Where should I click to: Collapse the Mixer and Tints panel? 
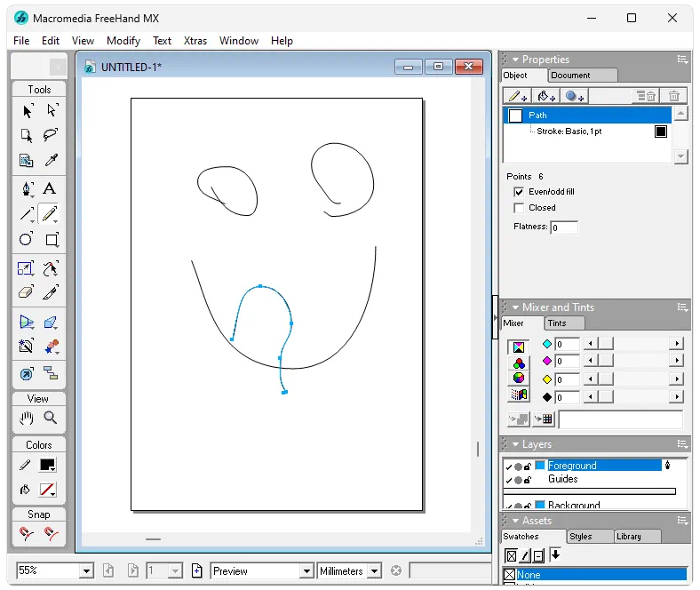[x=515, y=307]
